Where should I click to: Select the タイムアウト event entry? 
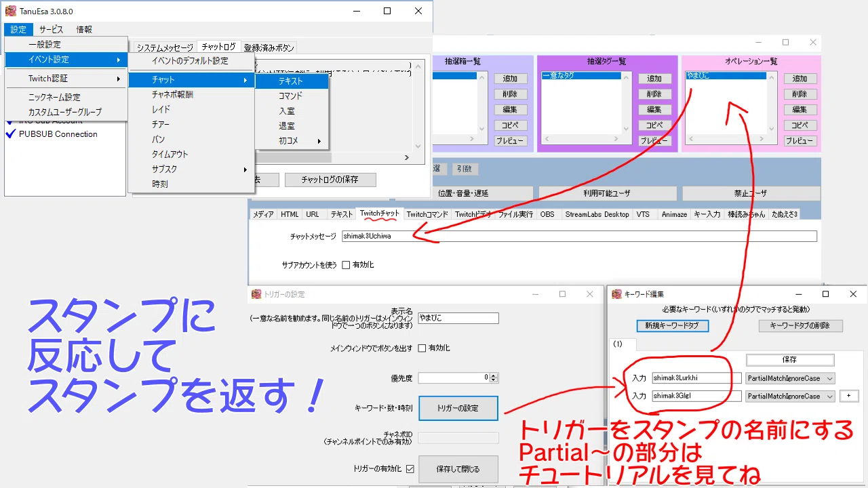point(191,154)
